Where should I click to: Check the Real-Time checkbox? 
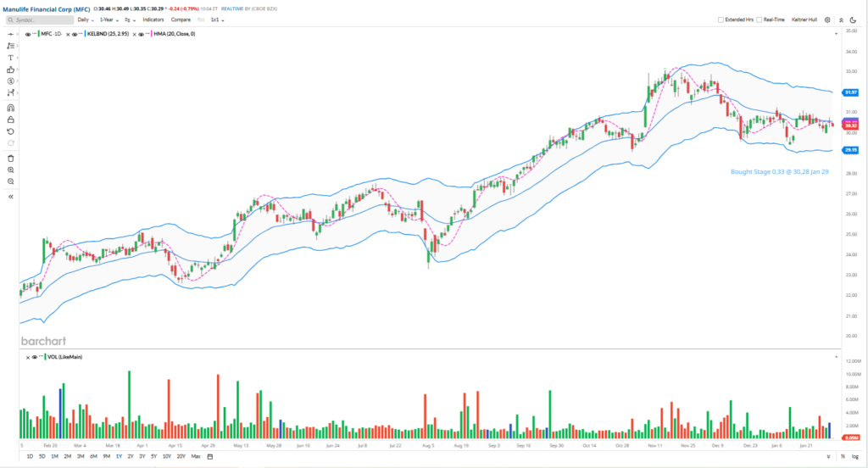pos(760,19)
